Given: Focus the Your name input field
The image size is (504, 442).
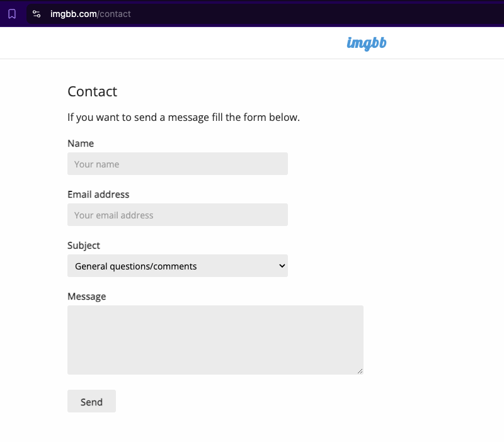Looking at the screenshot, I should pos(178,164).
